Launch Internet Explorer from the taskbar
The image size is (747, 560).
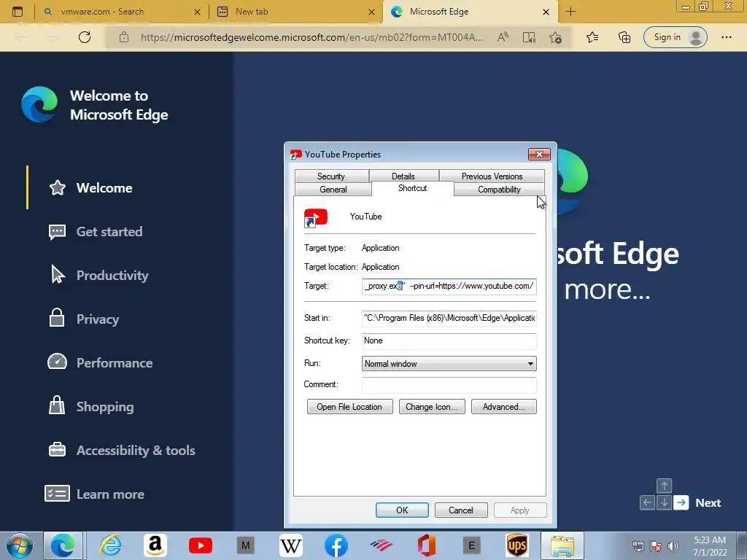click(x=110, y=545)
